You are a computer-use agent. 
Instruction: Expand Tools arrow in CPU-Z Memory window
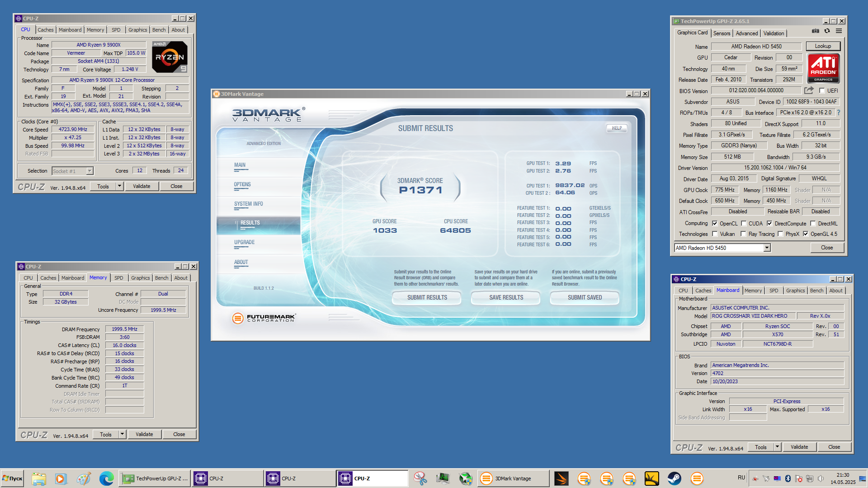pos(122,434)
